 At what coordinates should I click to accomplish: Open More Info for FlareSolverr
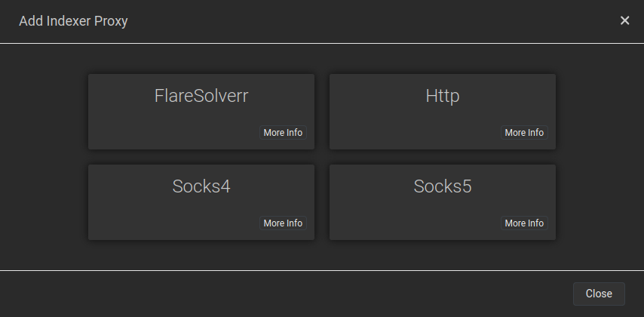(283, 132)
